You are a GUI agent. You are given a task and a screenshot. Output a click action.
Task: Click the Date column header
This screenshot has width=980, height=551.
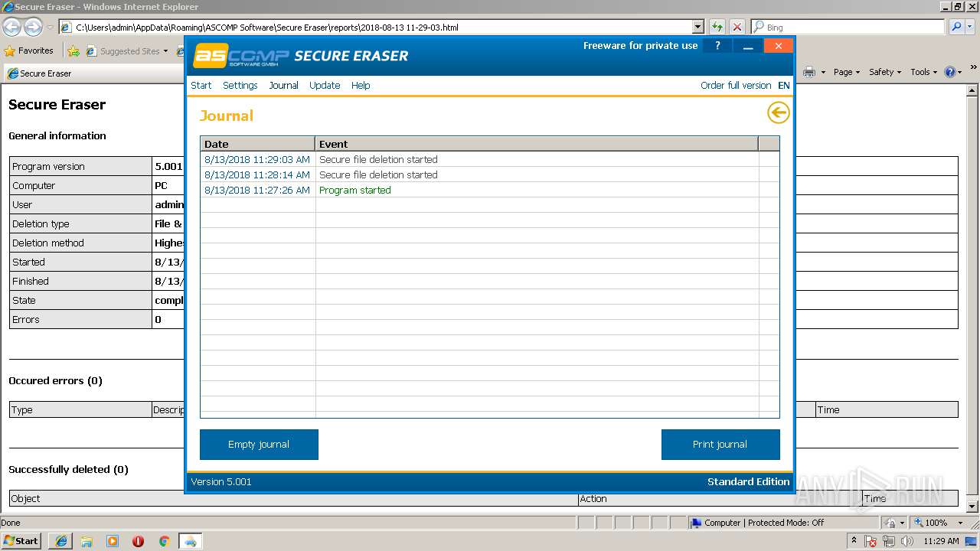pyautogui.click(x=258, y=144)
